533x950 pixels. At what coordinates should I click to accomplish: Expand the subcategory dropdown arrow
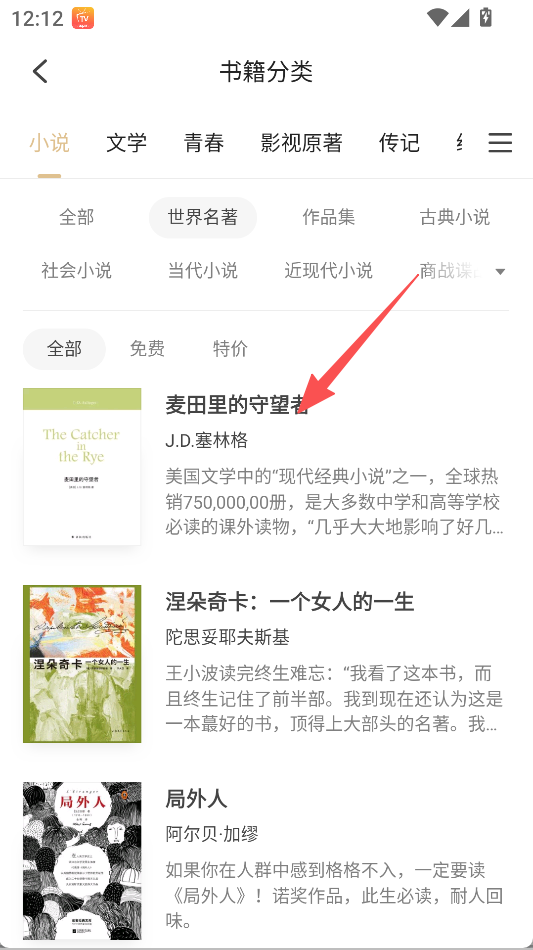click(x=500, y=271)
